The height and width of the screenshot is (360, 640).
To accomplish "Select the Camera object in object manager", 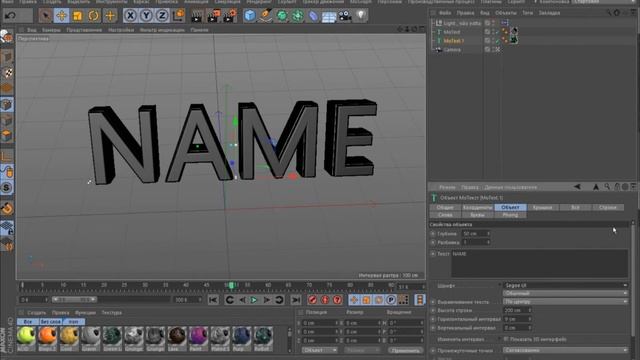I will click(452, 49).
